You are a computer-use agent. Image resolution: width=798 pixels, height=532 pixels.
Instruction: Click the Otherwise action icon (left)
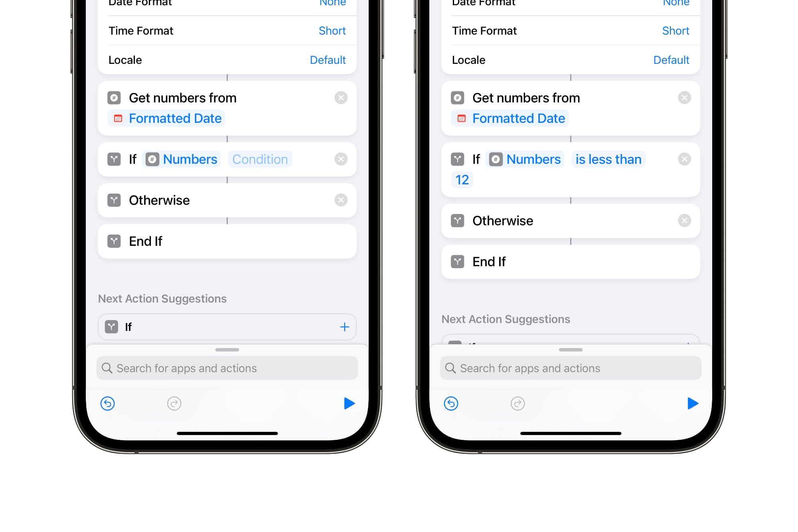pyautogui.click(x=115, y=200)
